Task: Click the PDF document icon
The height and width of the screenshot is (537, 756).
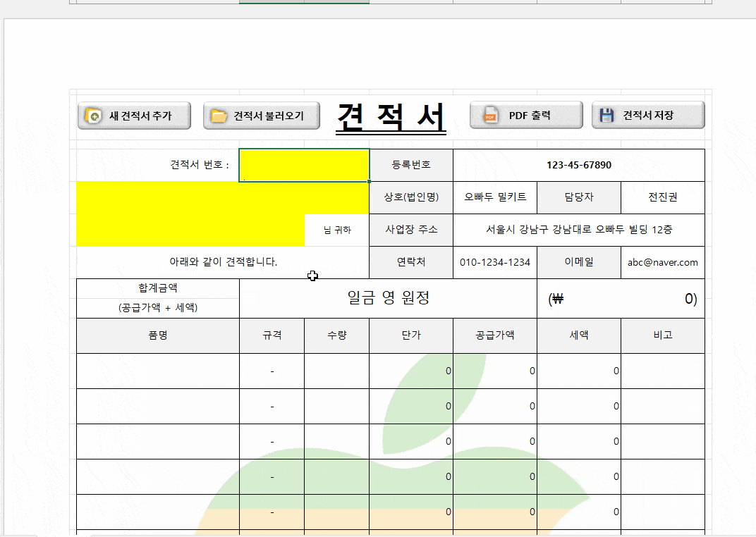Action: tap(490, 116)
